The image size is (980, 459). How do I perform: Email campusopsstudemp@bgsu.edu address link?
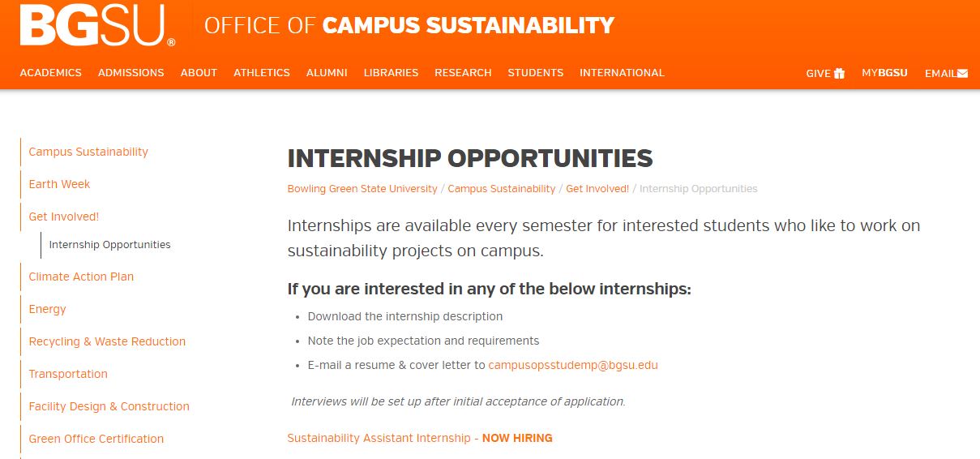573,365
